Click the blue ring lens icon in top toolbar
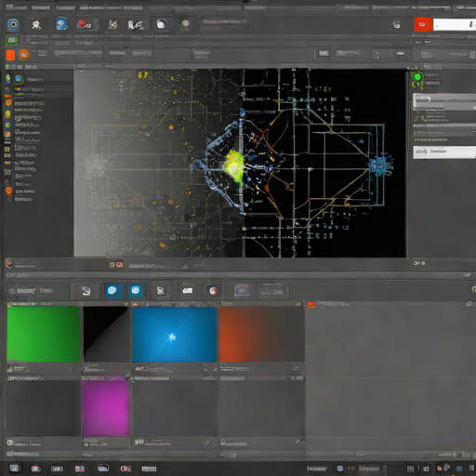The width and height of the screenshot is (476, 476). pos(13,24)
